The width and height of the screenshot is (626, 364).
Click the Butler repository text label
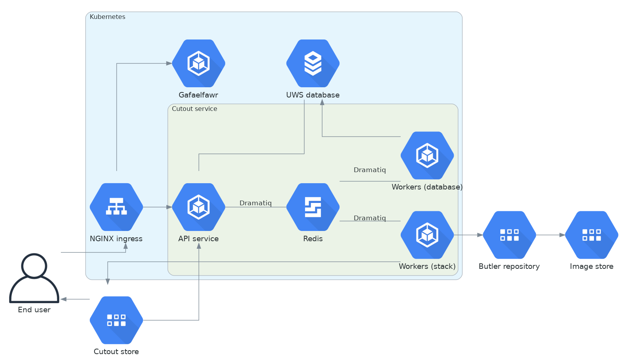click(509, 266)
